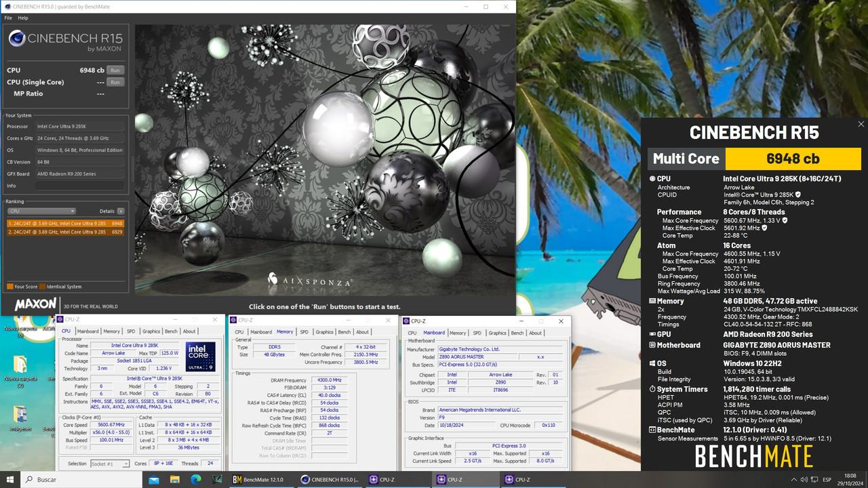Open the Ranking CPU dropdown in Cinebench

tap(42, 211)
